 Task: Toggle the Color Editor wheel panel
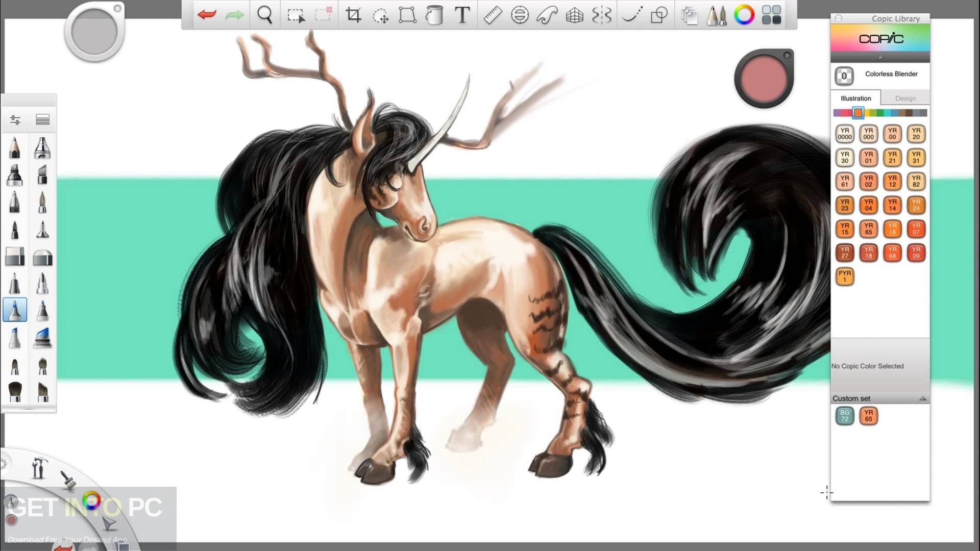point(744,15)
